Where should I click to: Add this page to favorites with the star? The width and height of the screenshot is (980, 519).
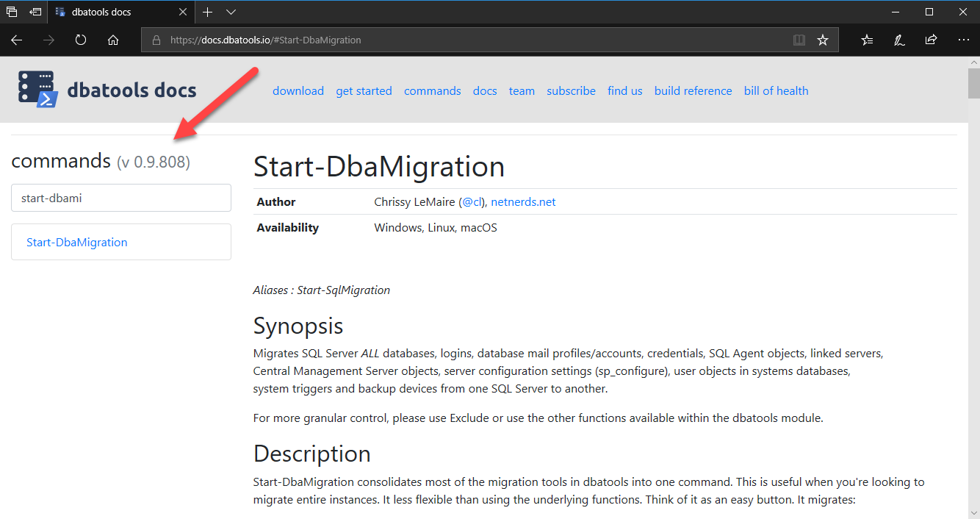[x=823, y=40]
